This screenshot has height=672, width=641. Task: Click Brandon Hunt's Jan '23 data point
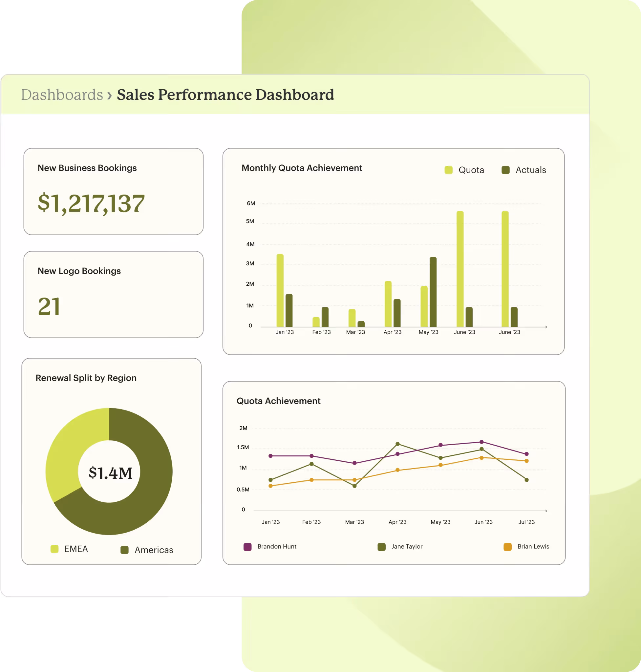click(271, 456)
